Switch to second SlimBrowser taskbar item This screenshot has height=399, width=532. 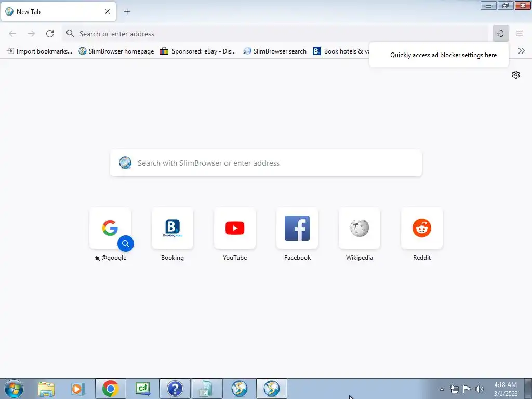click(272, 389)
